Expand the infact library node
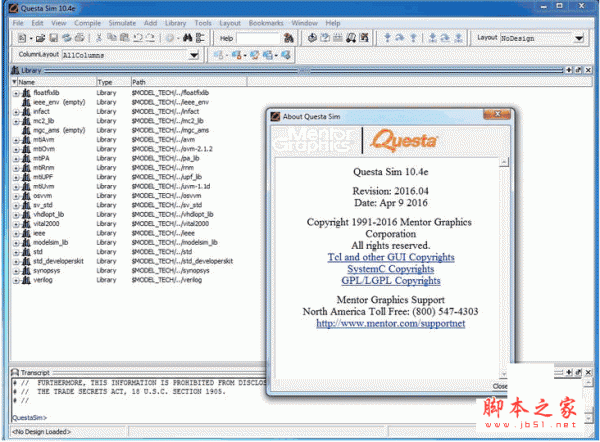 (x=16, y=112)
